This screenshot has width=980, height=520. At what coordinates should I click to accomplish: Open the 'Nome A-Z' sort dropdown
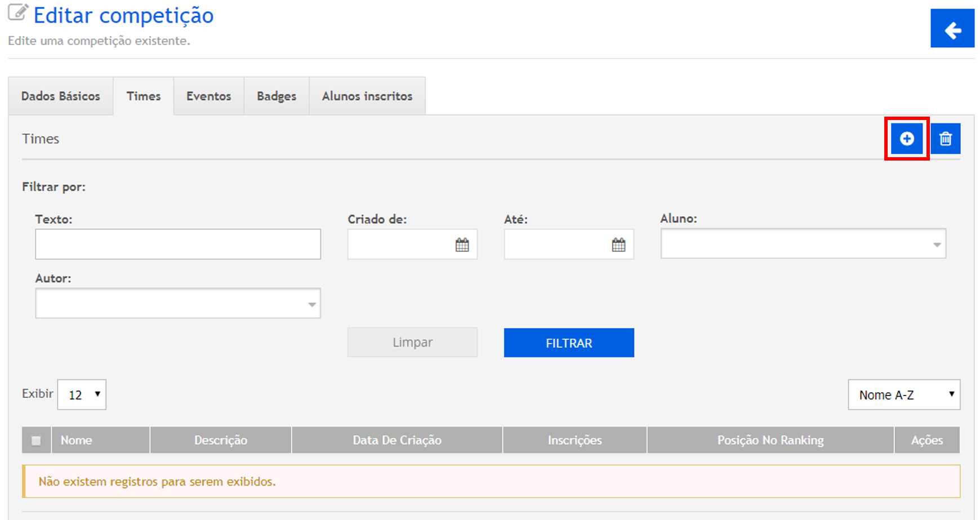coord(903,395)
